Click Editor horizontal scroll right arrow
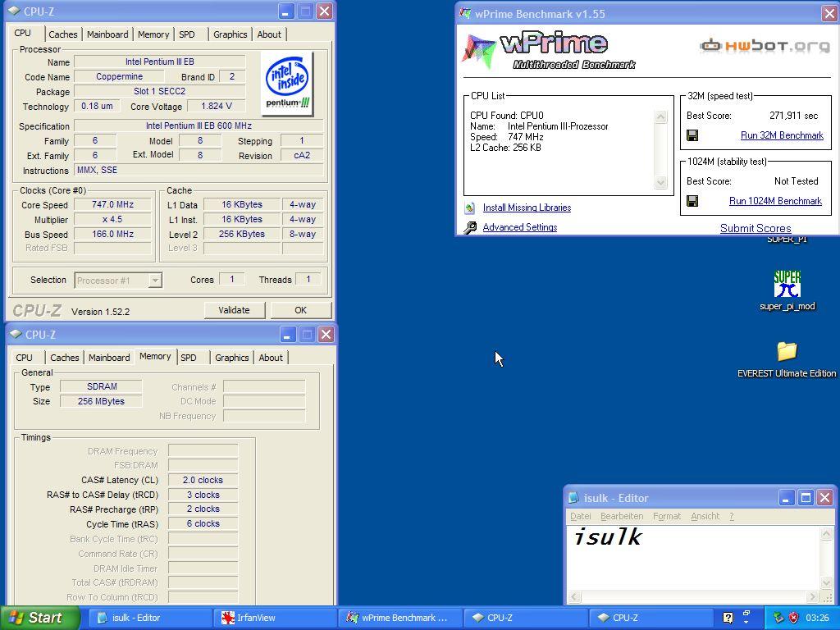The width and height of the screenshot is (840, 630). 813,597
